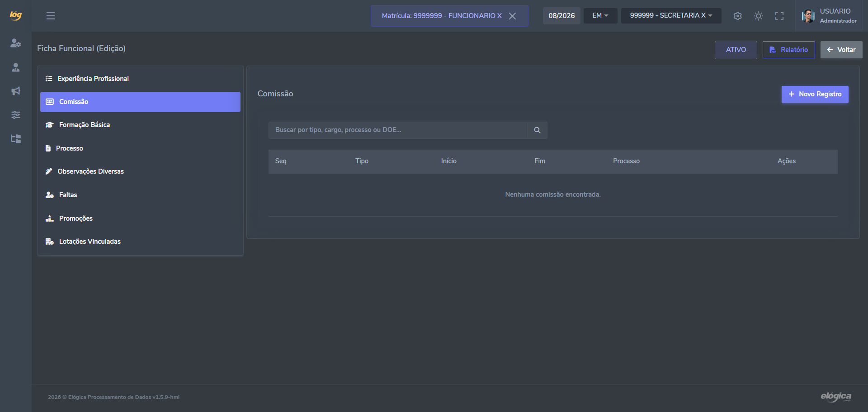
Task: Click the ATIVO status button
Action: 736,50
